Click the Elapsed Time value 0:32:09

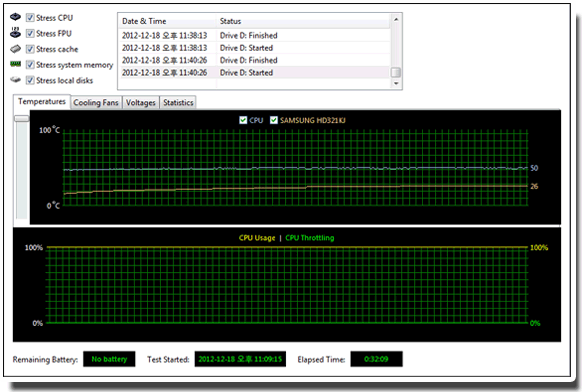click(376, 359)
